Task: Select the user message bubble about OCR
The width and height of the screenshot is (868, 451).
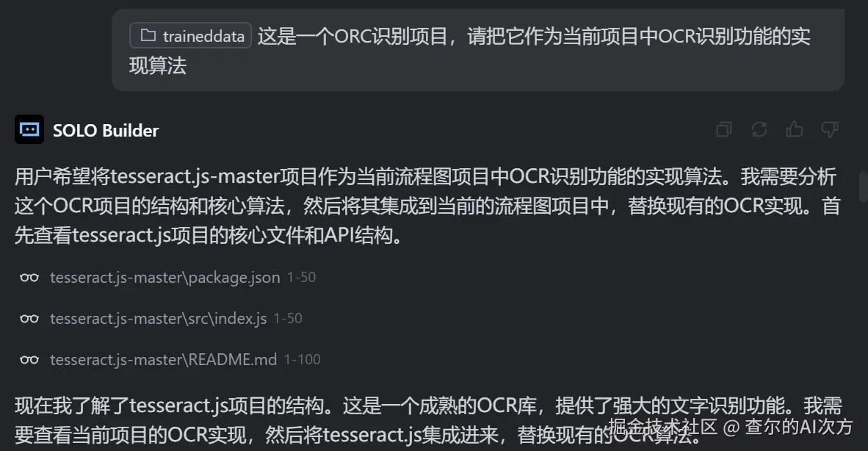Action: 478,50
